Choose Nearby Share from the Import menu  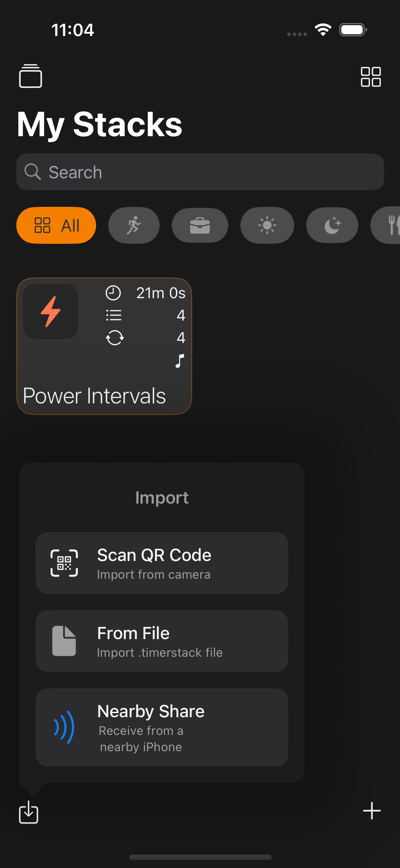162,727
